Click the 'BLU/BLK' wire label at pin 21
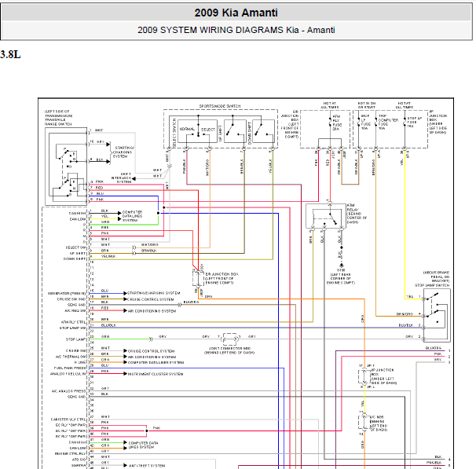 pyautogui.click(x=108, y=325)
